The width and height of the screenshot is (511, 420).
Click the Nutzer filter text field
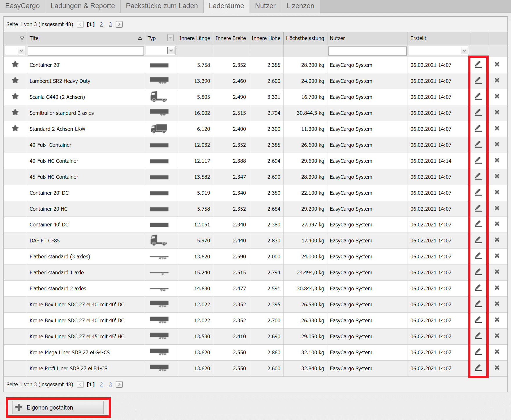(x=367, y=51)
